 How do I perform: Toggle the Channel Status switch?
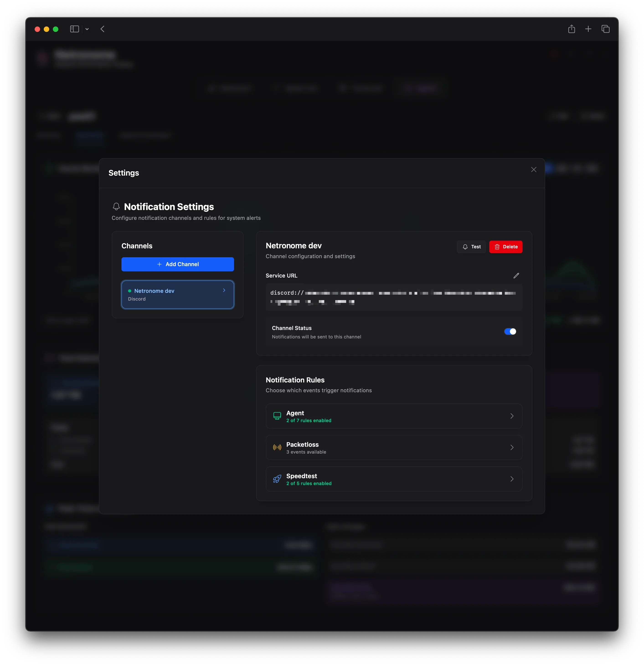point(510,332)
